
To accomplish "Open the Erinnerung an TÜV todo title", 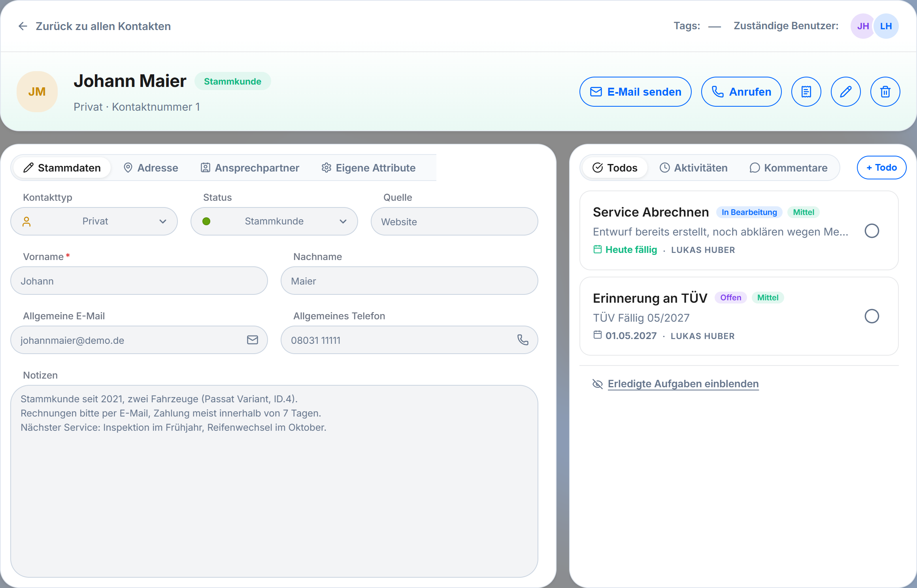I will pos(650,298).
